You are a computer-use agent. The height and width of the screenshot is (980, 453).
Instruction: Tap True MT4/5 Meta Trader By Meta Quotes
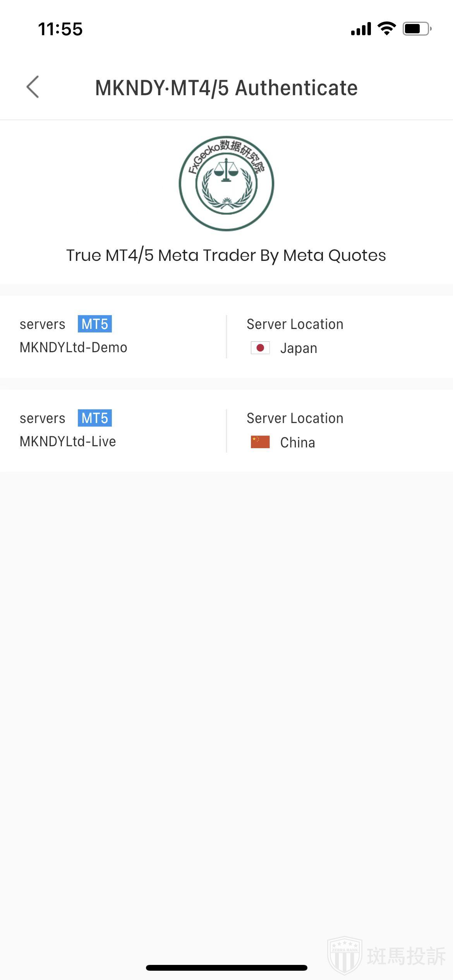(x=226, y=255)
